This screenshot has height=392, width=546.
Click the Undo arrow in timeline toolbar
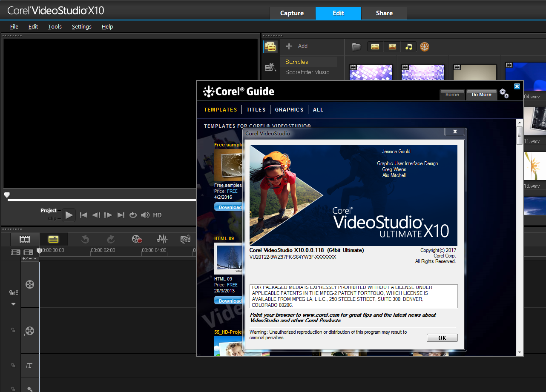pyautogui.click(x=85, y=240)
